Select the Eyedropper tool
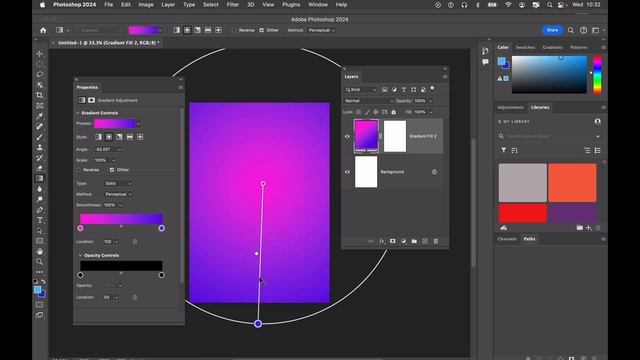Viewport: 640px width, 360px height. click(40, 116)
